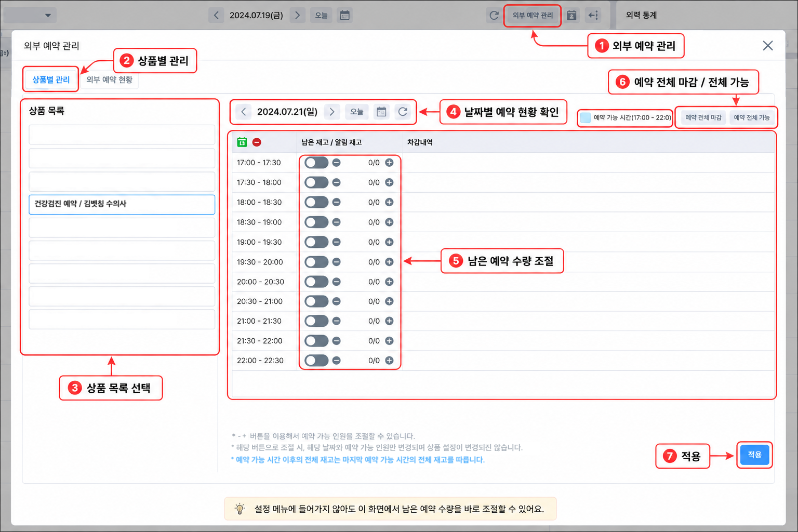Switch to 외부 예약 현황 tab

click(x=109, y=79)
